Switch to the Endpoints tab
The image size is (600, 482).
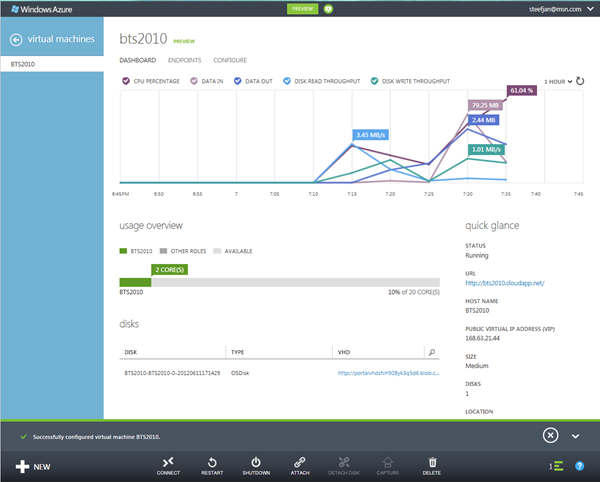pyautogui.click(x=184, y=60)
